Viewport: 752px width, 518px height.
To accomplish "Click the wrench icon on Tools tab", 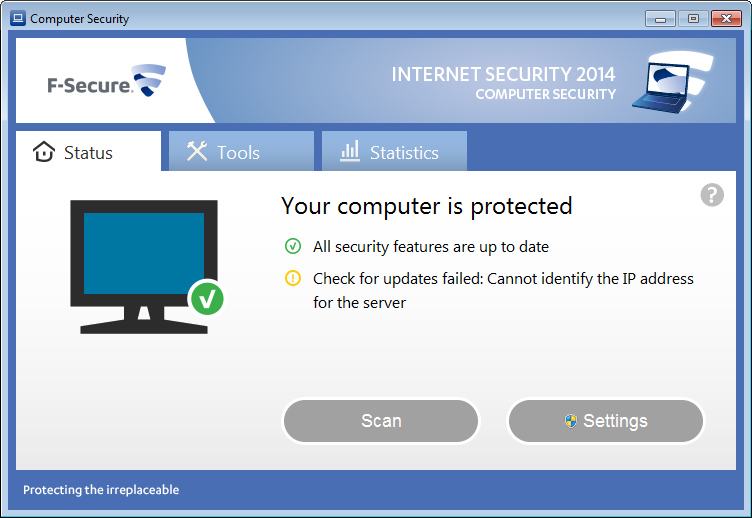I will coord(197,152).
